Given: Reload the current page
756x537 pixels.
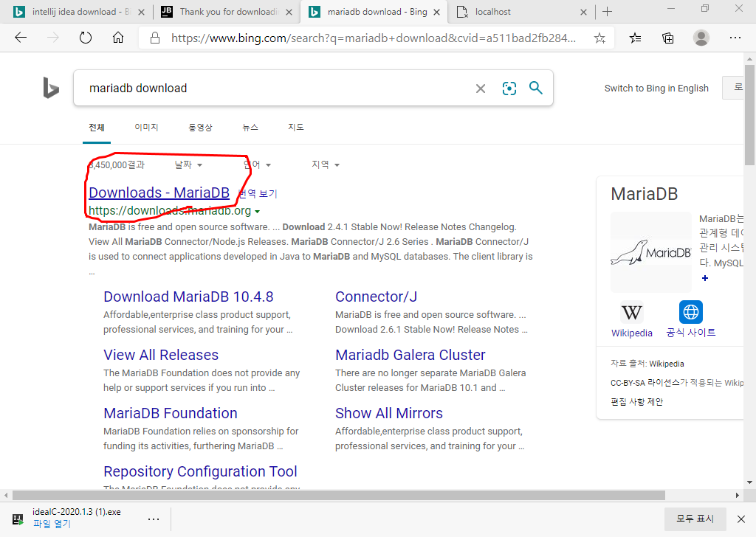Looking at the screenshot, I should pyautogui.click(x=86, y=38).
